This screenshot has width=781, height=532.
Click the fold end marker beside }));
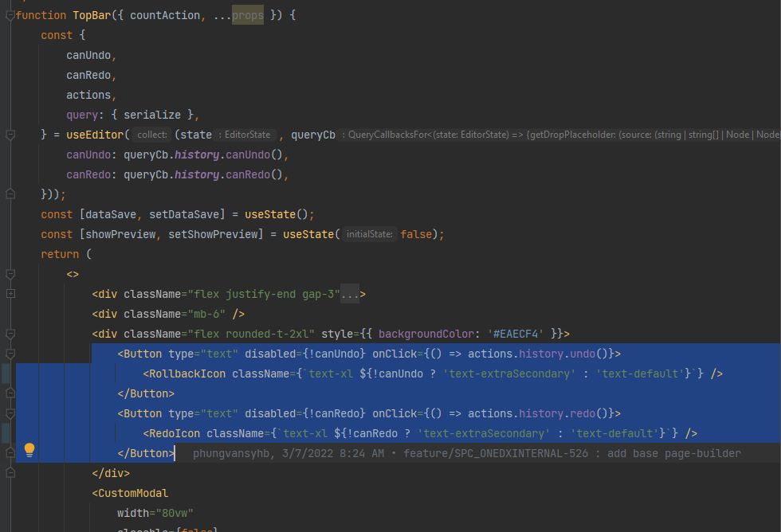[10, 194]
